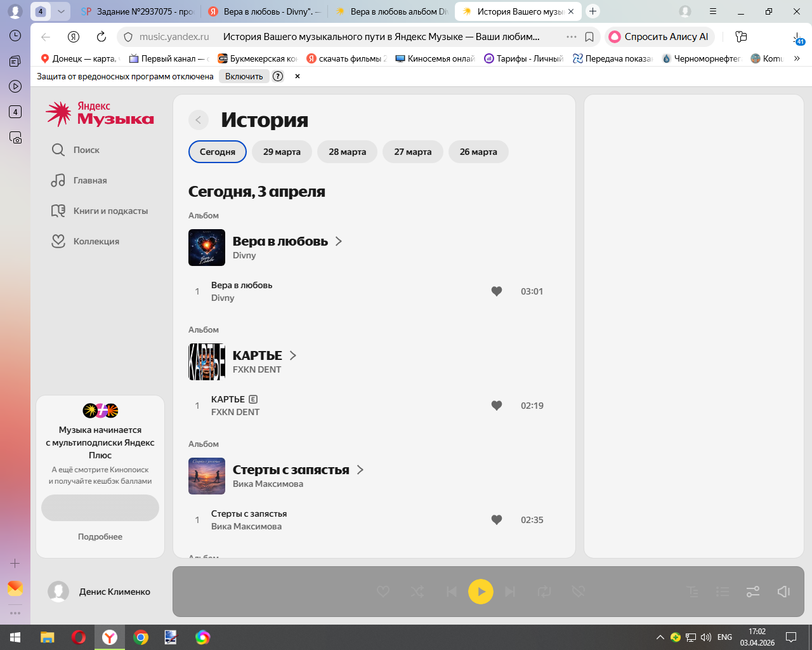Open lyrics icon in the player bar
This screenshot has height=650, width=812.
coord(693,592)
